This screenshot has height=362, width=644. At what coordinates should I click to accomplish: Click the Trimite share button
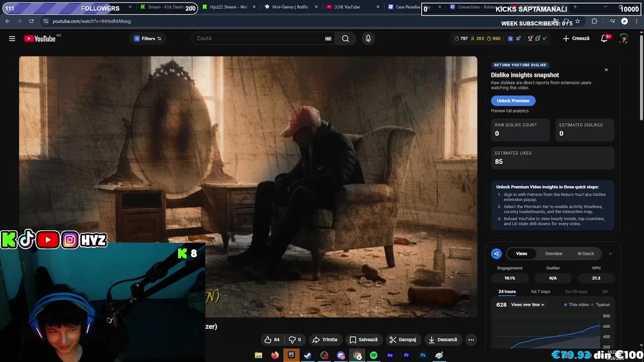tap(325, 340)
